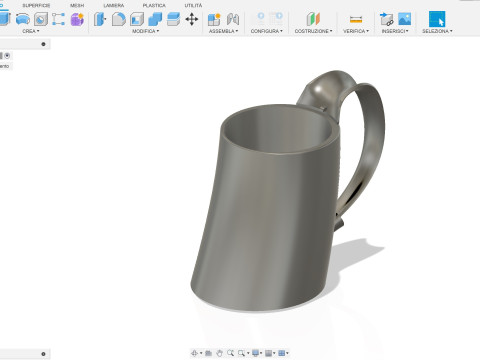Open the Display Settings monitor icon

click(x=255, y=353)
